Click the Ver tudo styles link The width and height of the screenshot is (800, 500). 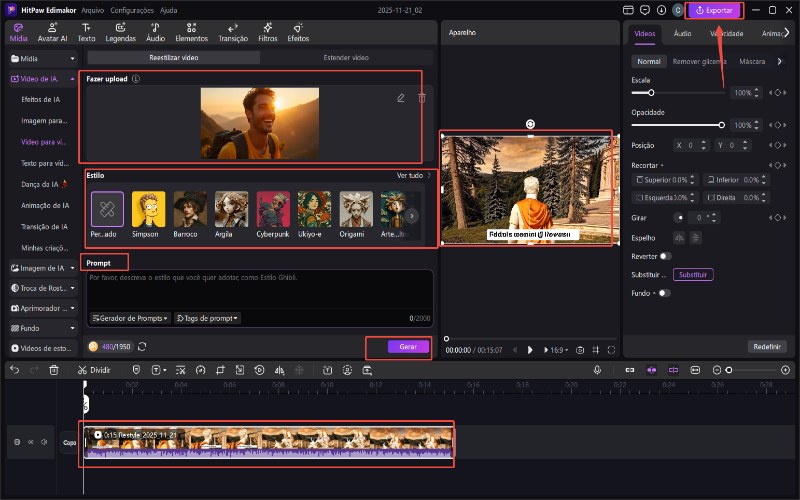(414, 176)
